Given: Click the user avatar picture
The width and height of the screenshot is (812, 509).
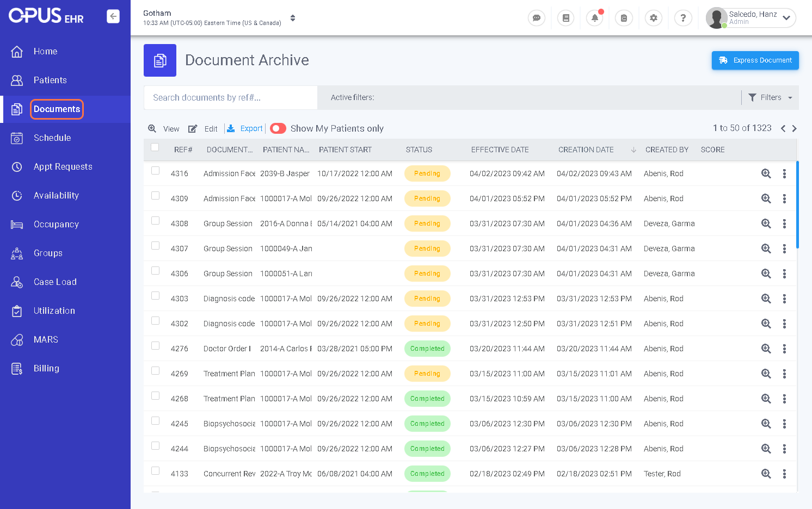Looking at the screenshot, I should point(716,18).
